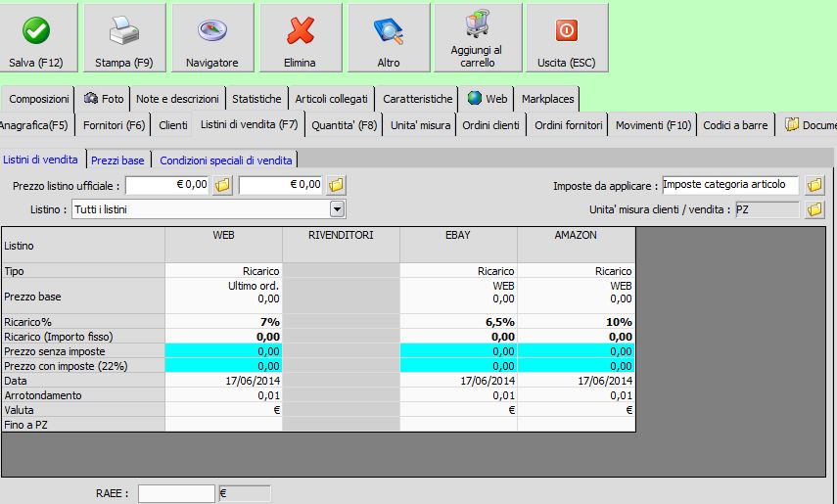Open the Markplaces tab
The height and width of the screenshot is (504, 837).
coord(547,99)
